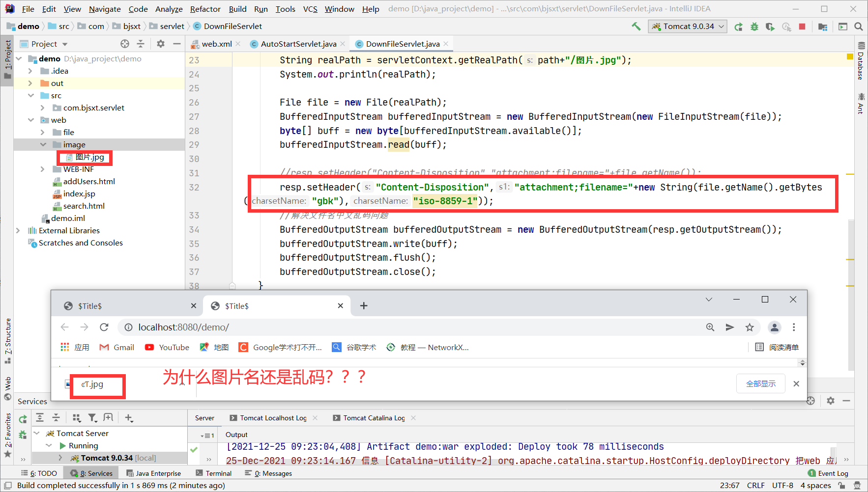Open Chrome three-dot menu
This screenshot has width=868, height=492.
point(794,327)
